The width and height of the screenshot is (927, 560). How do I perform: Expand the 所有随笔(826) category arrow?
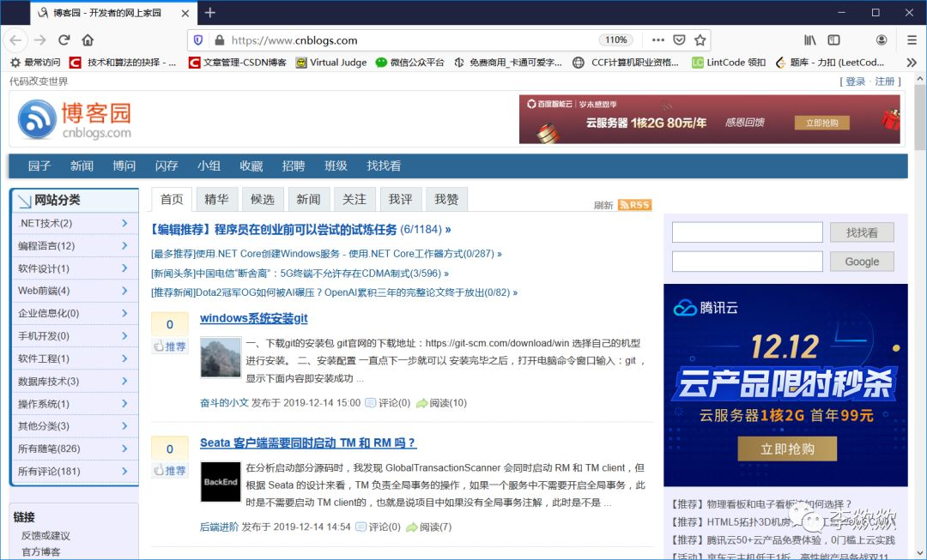[x=124, y=448]
